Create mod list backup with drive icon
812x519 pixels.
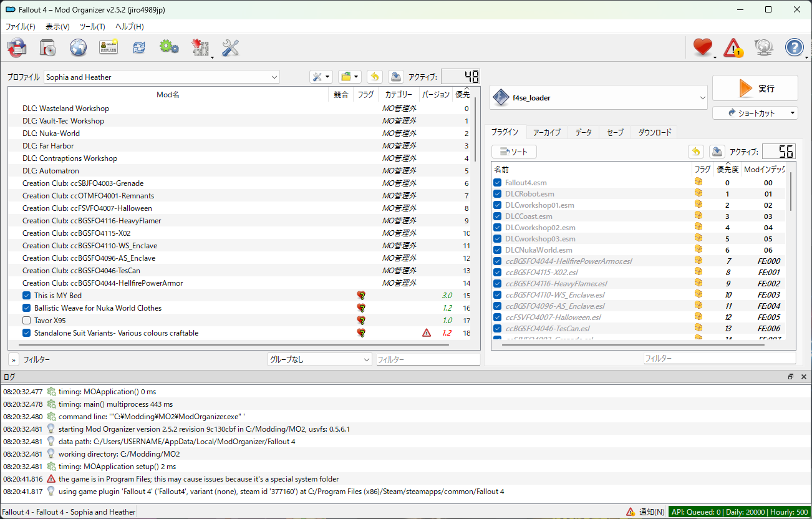coord(395,77)
